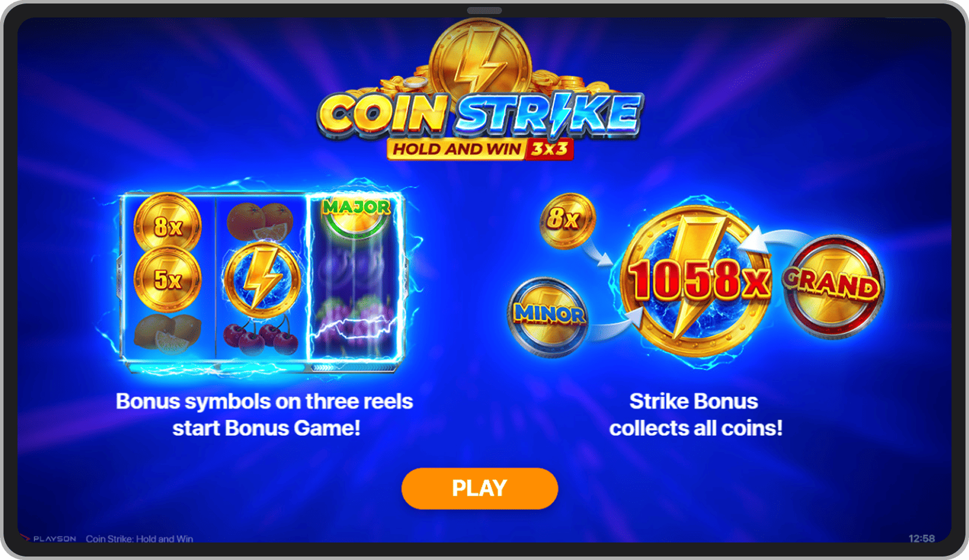The height and width of the screenshot is (560, 969).
Task: Click the 5x coin on first reel
Action: click(x=168, y=279)
